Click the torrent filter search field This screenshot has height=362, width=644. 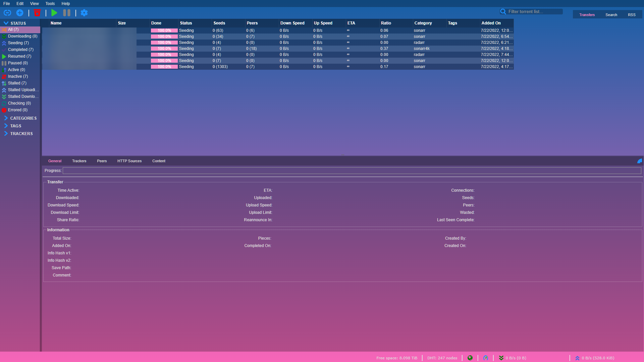[x=533, y=11]
